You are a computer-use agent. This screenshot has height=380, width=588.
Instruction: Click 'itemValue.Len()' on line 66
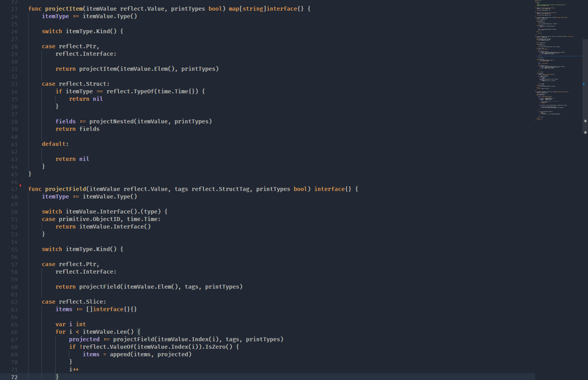tap(108, 332)
